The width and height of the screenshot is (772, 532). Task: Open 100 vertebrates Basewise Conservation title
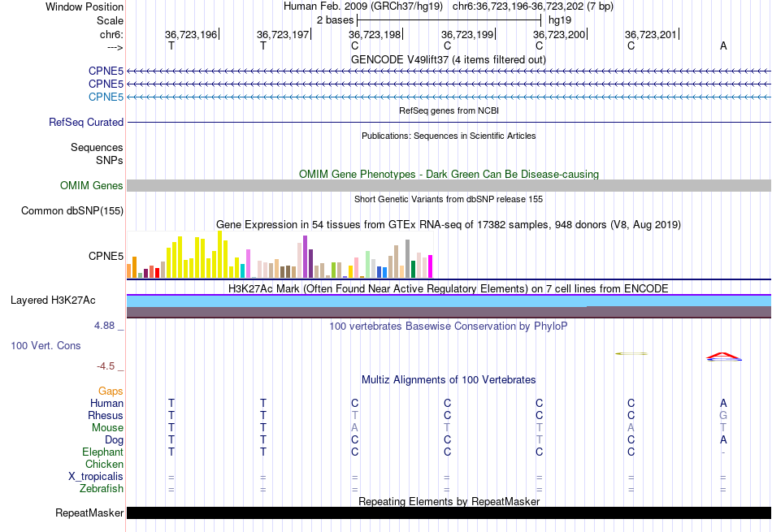coord(448,326)
